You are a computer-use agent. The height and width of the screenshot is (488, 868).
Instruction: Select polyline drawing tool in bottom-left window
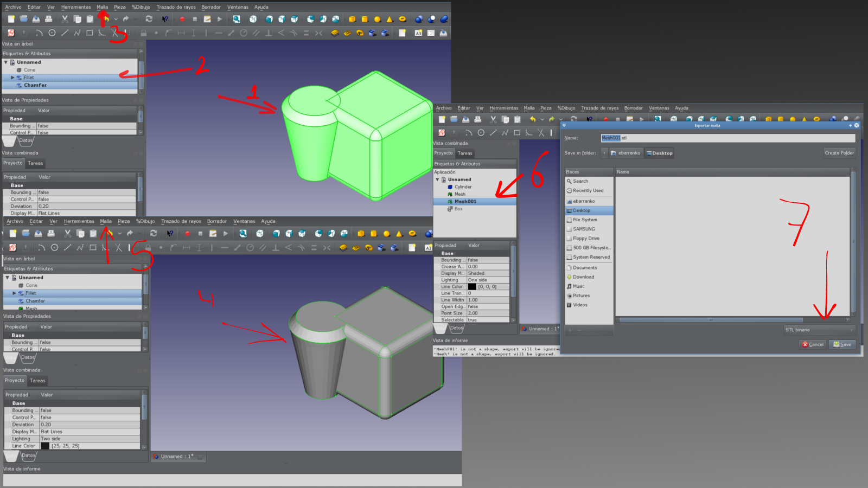(80, 248)
